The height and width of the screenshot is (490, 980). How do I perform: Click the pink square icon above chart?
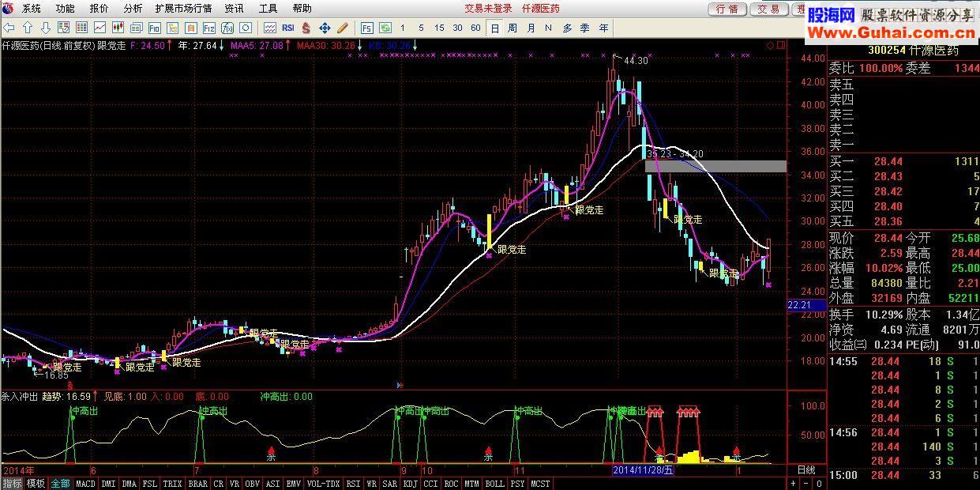[781, 46]
